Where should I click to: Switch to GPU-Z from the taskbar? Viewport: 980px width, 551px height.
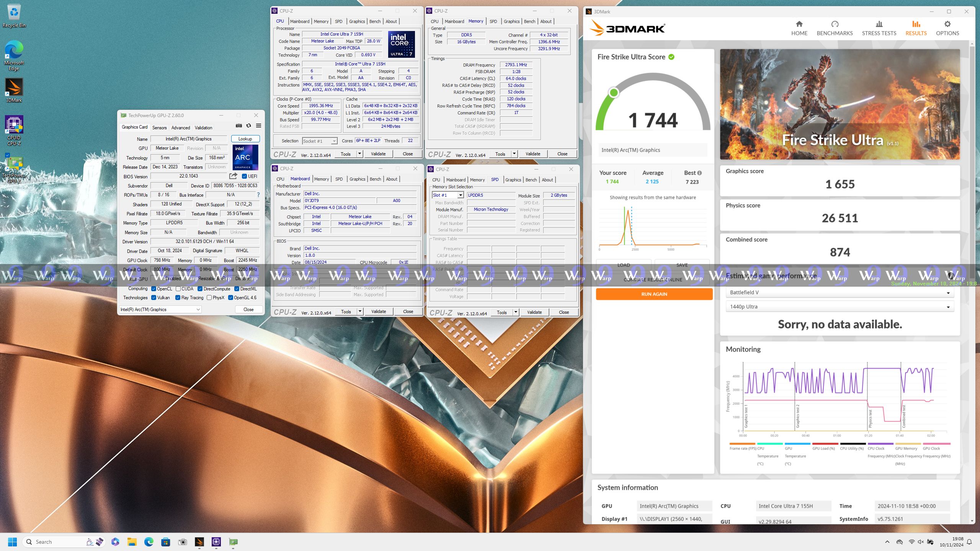233,542
